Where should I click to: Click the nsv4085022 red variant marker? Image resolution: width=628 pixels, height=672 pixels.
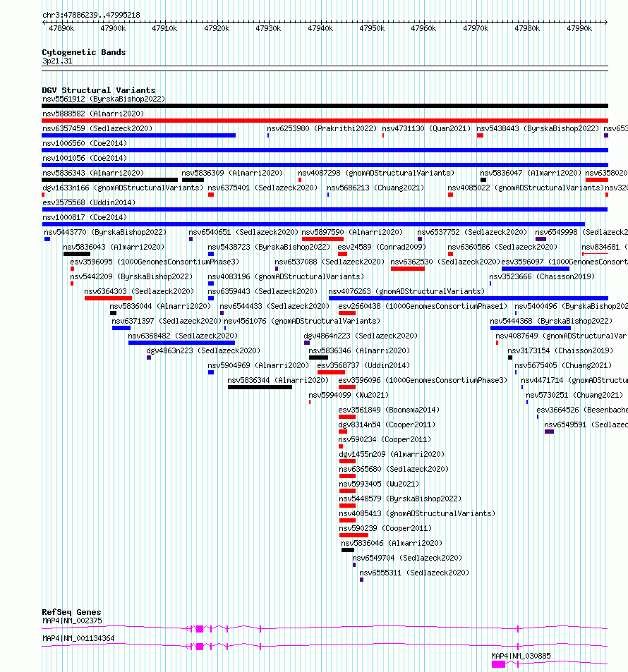pos(450,195)
